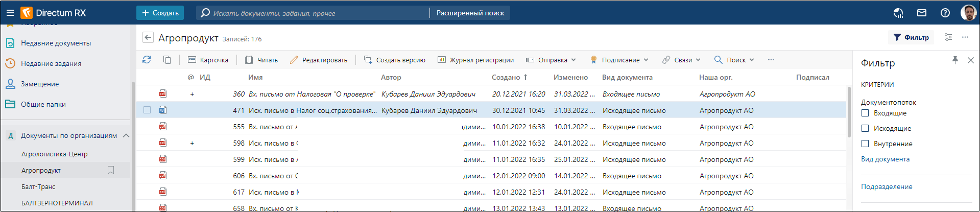980x212 pixels.
Task: Check the Входящие filter checkbox
Action: (x=865, y=113)
